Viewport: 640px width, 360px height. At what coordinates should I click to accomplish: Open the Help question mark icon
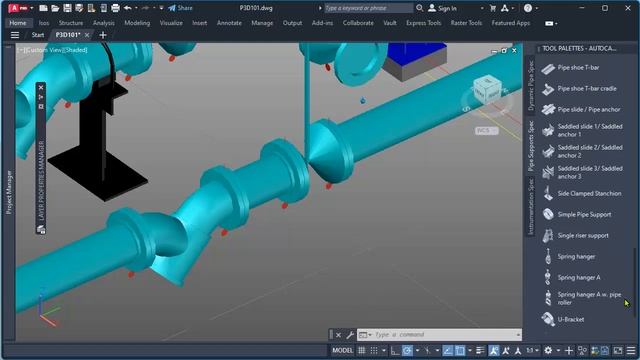[x=528, y=8]
